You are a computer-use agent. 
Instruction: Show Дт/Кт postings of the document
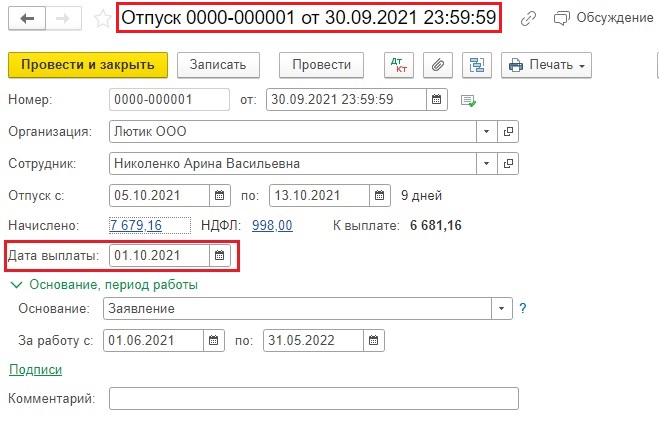click(399, 65)
